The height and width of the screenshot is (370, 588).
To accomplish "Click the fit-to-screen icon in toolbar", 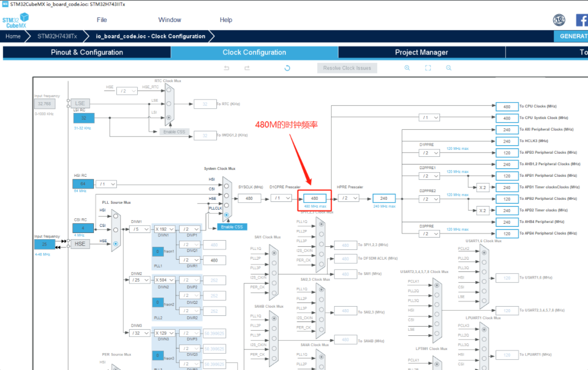I will [x=428, y=67].
